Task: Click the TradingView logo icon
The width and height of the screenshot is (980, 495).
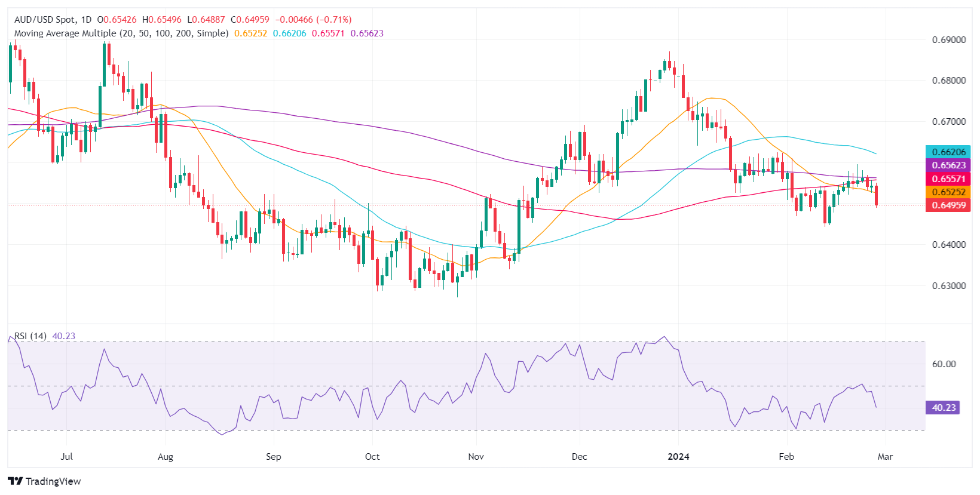Action: 16,481
